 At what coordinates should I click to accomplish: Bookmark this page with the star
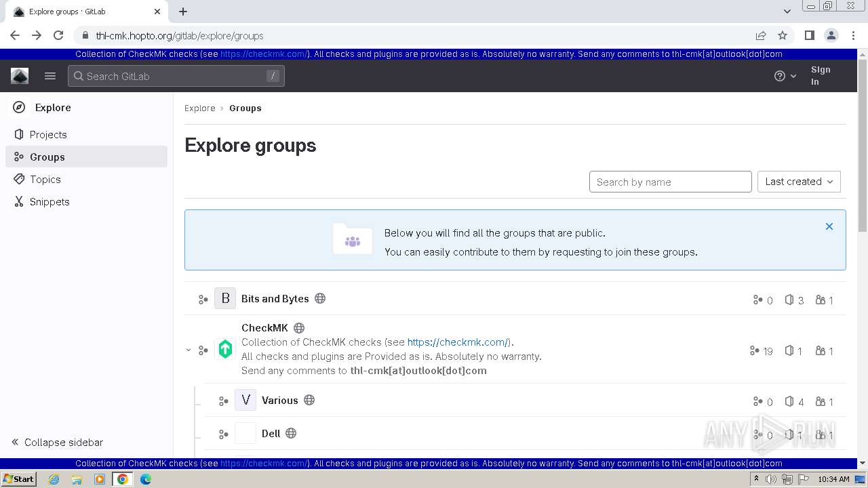click(783, 35)
